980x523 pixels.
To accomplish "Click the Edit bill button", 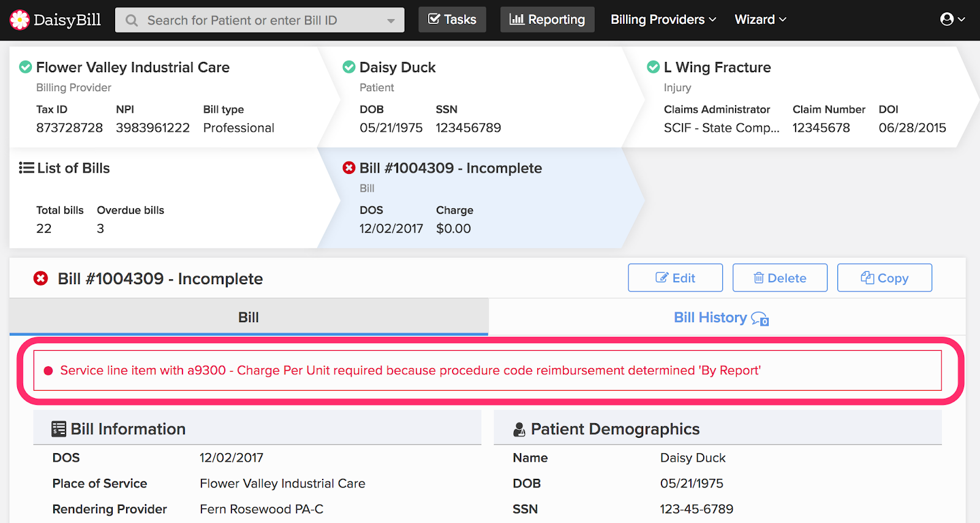I will point(676,278).
